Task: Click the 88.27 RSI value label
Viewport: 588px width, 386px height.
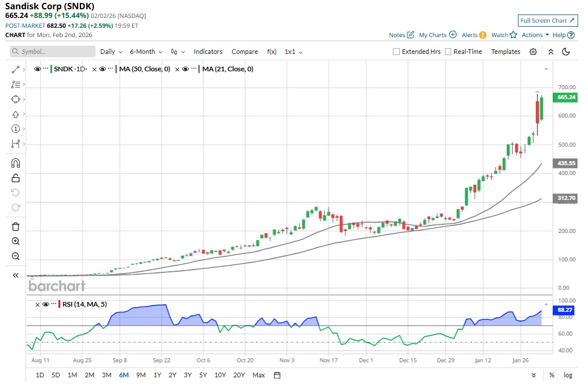Action: pos(564,310)
